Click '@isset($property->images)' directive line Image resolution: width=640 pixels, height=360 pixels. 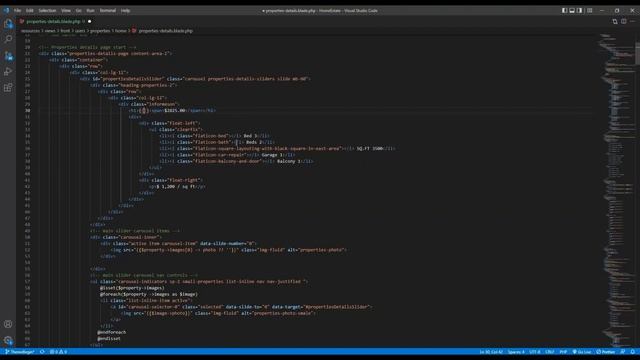(132, 288)
